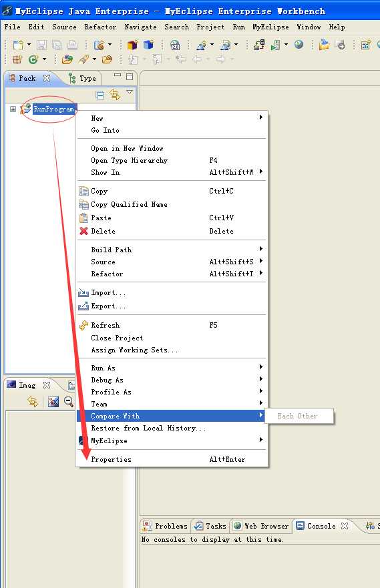Click Each Other submenu item

point(299,416)
